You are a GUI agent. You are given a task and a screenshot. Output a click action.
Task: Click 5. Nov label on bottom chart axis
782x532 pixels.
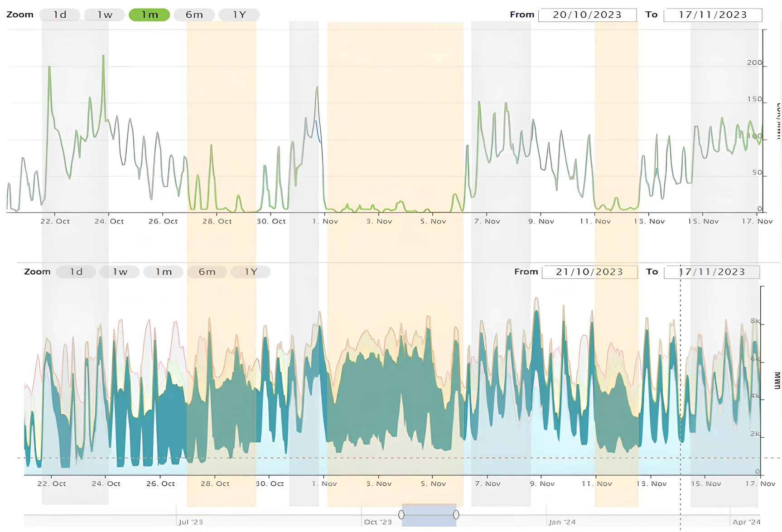coord(433,484)
